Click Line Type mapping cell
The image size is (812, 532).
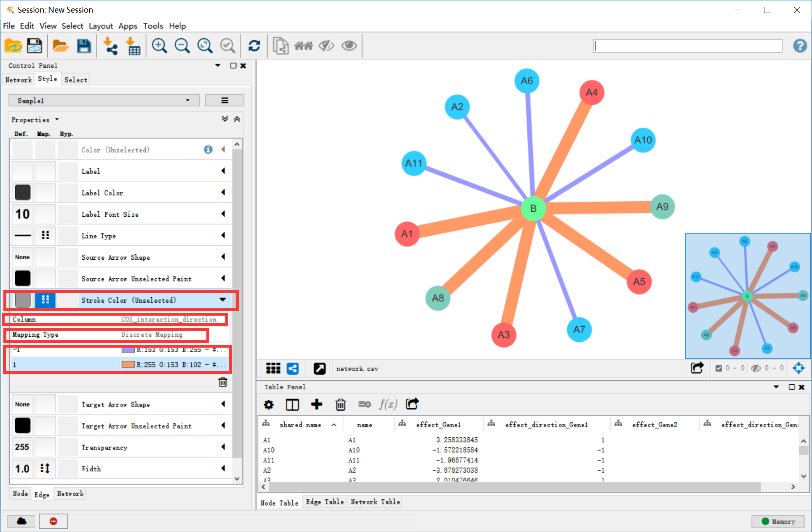45,235
